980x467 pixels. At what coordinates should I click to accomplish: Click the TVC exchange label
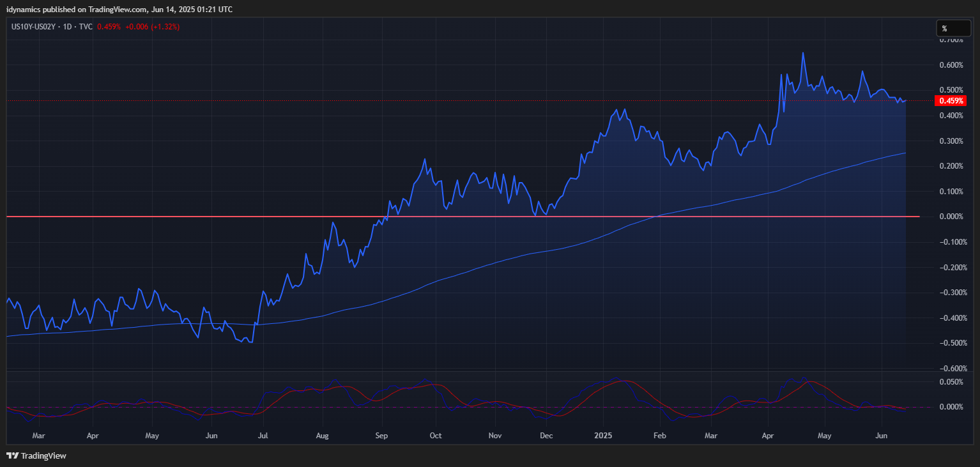(x=85, y=27)
